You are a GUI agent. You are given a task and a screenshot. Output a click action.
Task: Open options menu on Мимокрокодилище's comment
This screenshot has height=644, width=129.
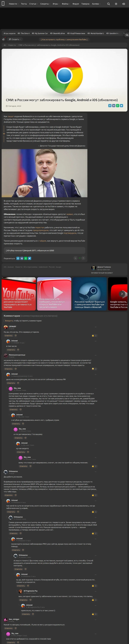[96, 355]
